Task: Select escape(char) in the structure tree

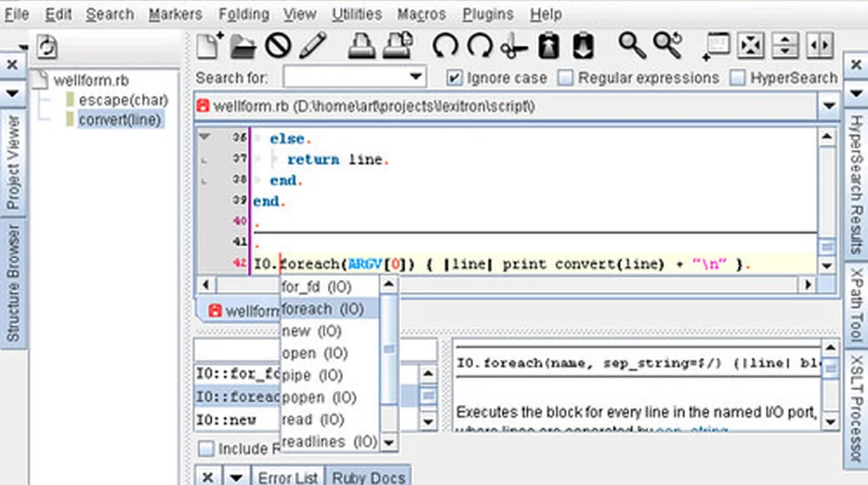Action: pyautogui.click(x=123, y=100)
